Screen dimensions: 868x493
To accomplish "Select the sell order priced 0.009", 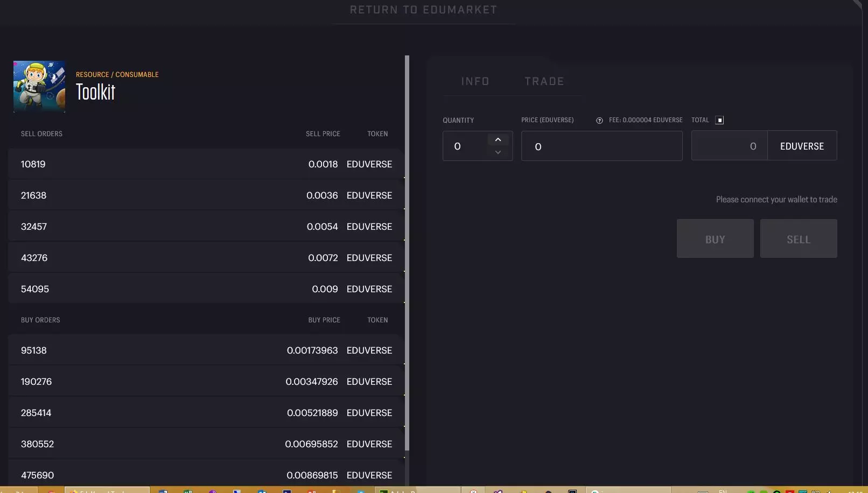I will click(205, 289).
